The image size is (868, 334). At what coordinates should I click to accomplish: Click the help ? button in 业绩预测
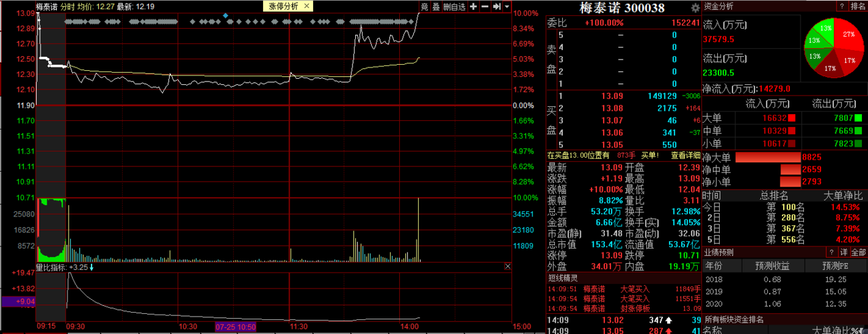(x=831, y=253)
